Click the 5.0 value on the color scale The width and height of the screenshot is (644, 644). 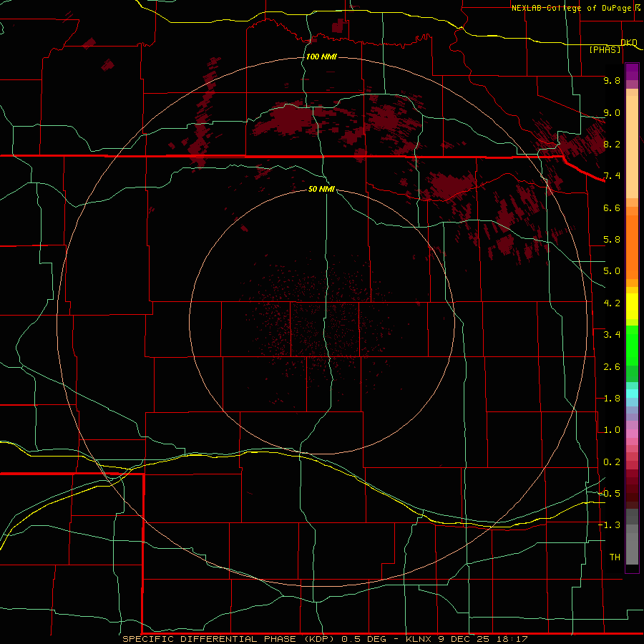pos(612,271)
